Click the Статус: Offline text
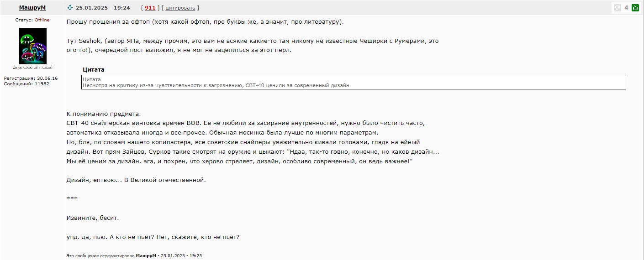This screenshot has width=644, height=260. tap(32, 20)
